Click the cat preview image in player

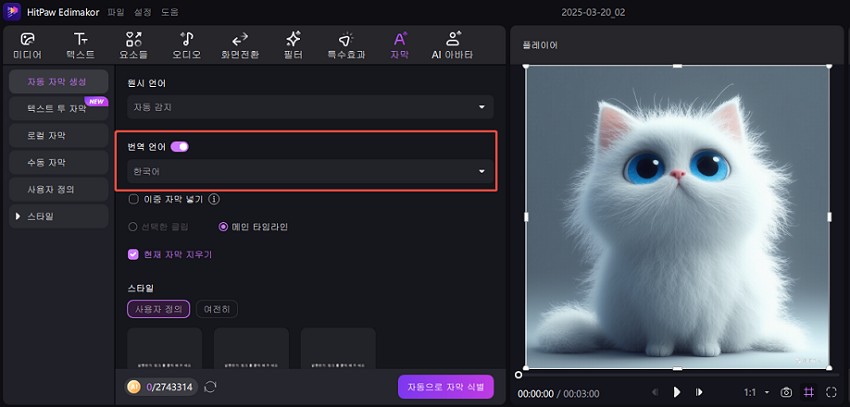pyautogui.click(x=677, y=217)
